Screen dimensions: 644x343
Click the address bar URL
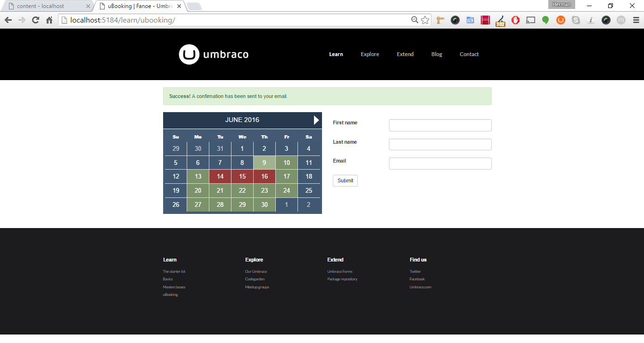tap(123, 20)
